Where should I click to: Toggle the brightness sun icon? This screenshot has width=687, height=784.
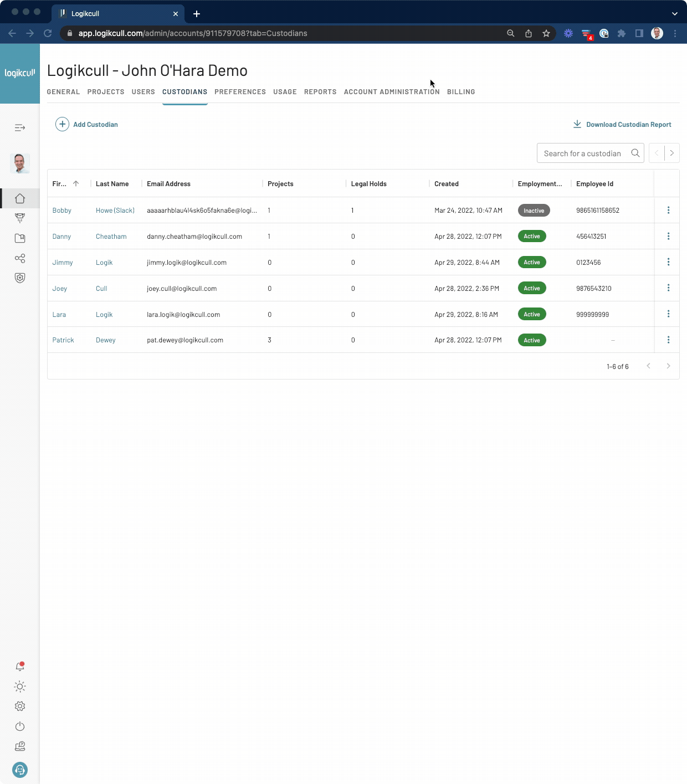[20, 686]
